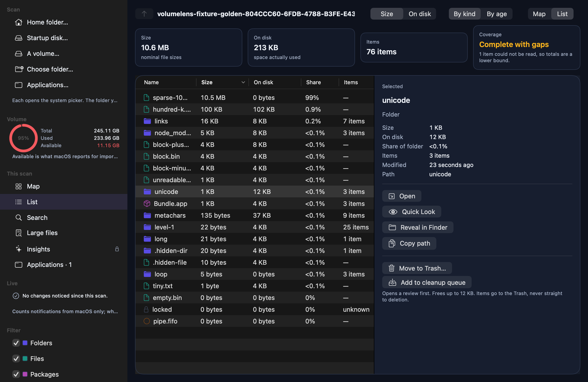
Task: Open the A volume... scan option
Action: coord(64,54)
